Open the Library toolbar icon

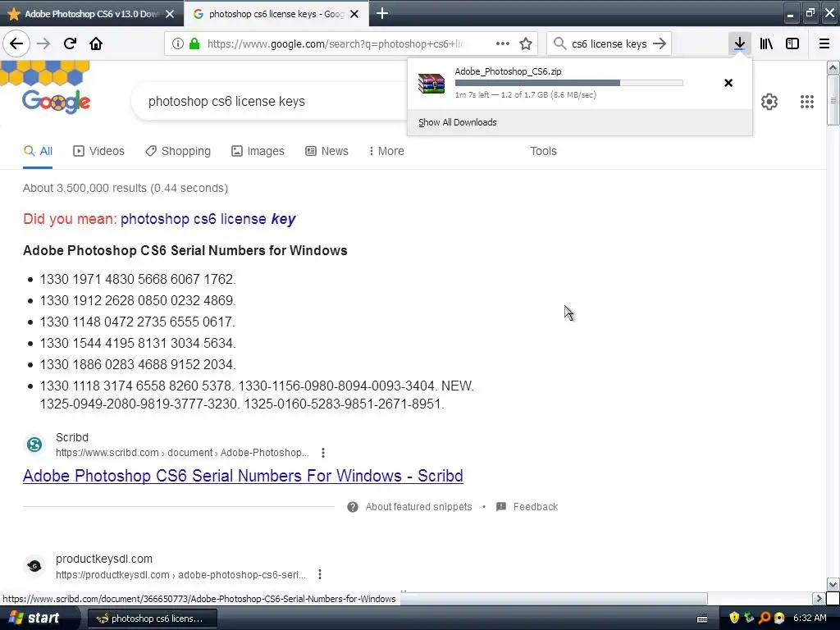point(766,43)
